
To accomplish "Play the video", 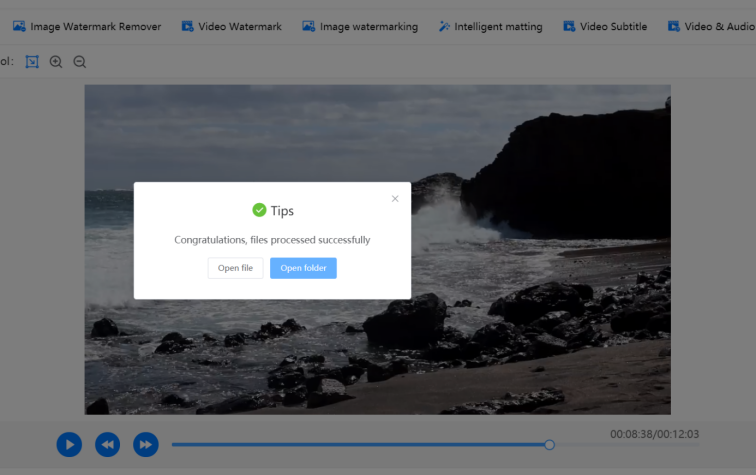I will coord(69,445).
